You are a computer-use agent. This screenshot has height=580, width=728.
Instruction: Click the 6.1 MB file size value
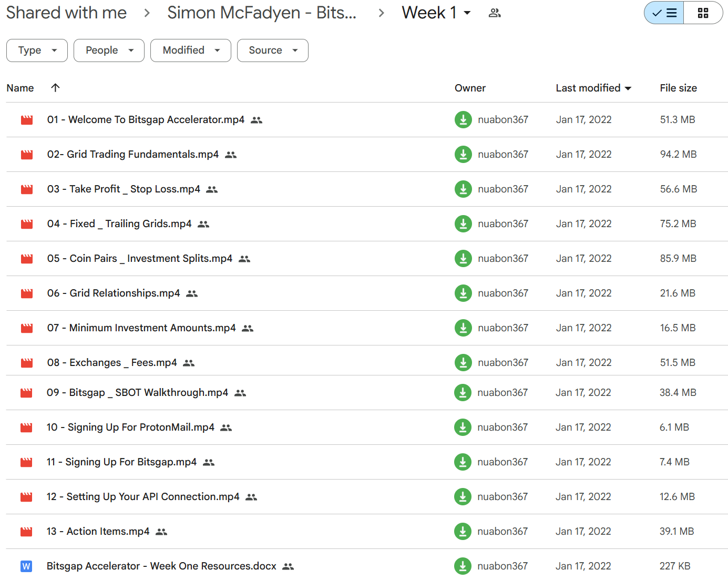(x=674, y=428)
